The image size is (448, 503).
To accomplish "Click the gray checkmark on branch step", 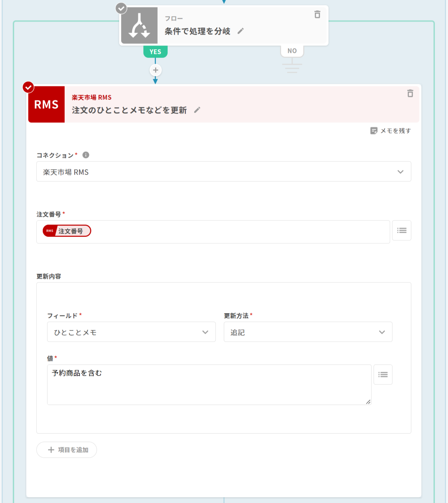I will click(121, 8).
